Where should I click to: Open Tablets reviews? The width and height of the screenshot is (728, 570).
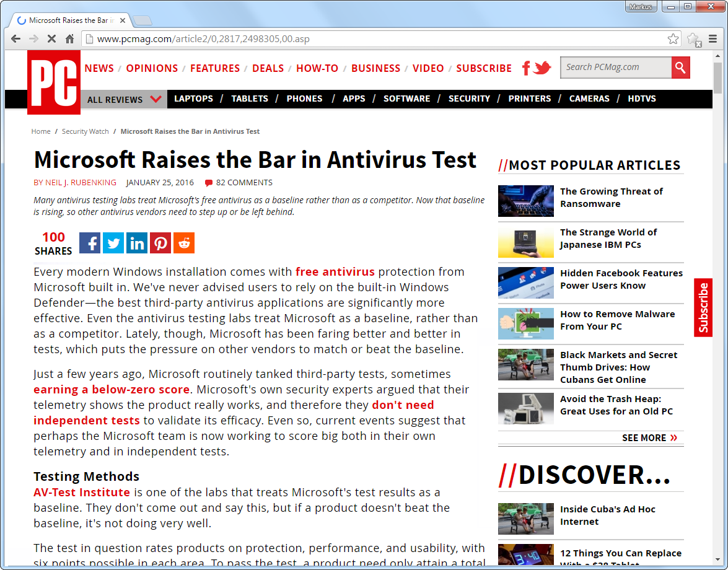pyautogui.click(x=250, y=99)
